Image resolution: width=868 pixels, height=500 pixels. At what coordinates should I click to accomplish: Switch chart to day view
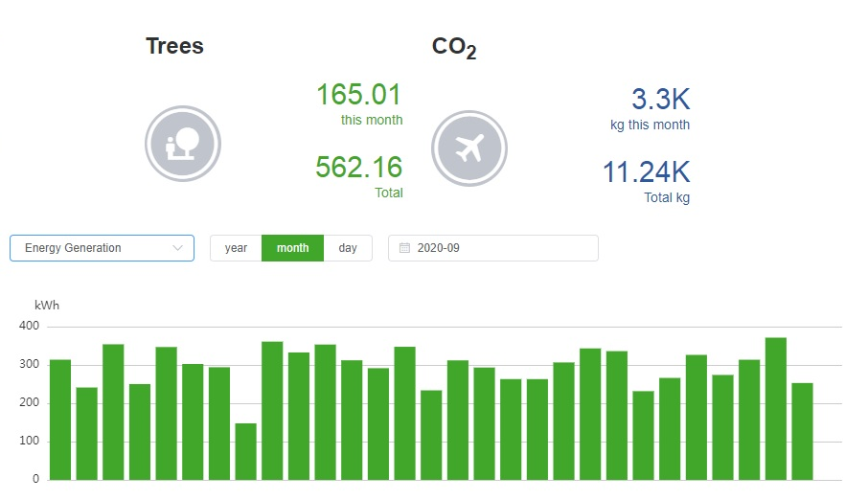coord(348,248)
